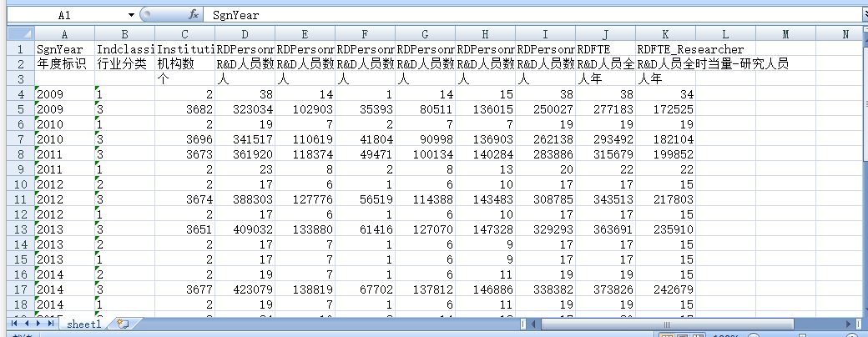This screenshot has width=868, height=337.
Task: Click cell with value 41804
Action: coord(365,139)
